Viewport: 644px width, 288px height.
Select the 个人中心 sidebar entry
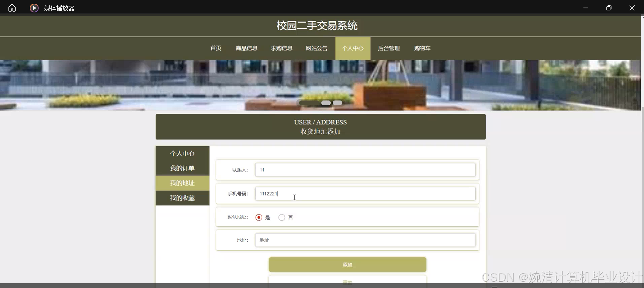click(182, 154)
